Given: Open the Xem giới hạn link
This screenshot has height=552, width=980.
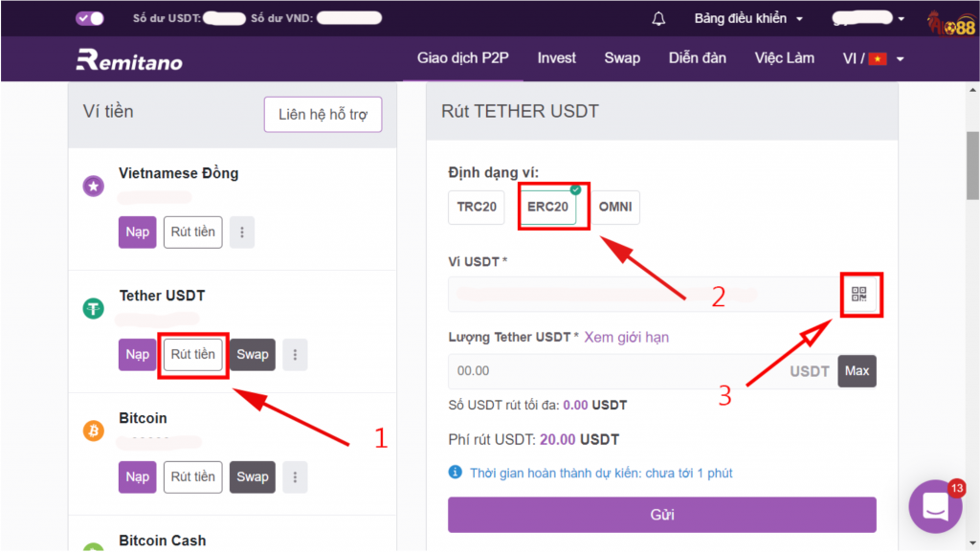Looking at the screenshot, I should pos(626,337).
